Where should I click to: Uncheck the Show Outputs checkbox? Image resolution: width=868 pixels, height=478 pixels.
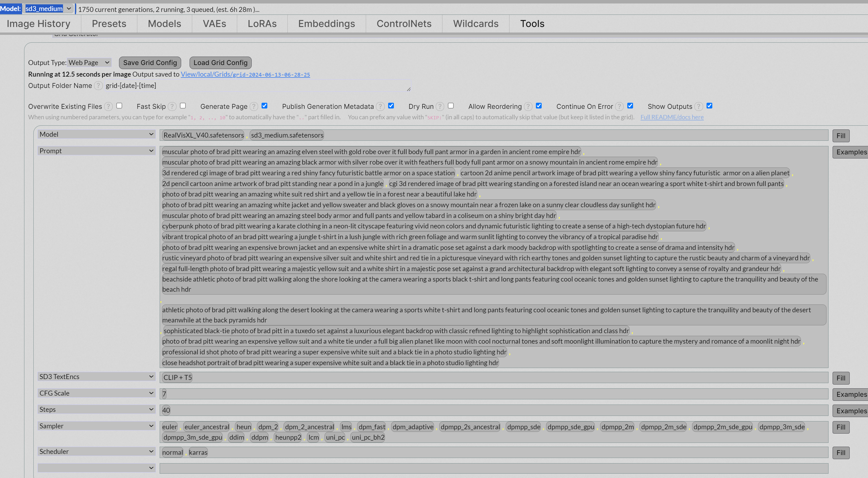point(709,106)
